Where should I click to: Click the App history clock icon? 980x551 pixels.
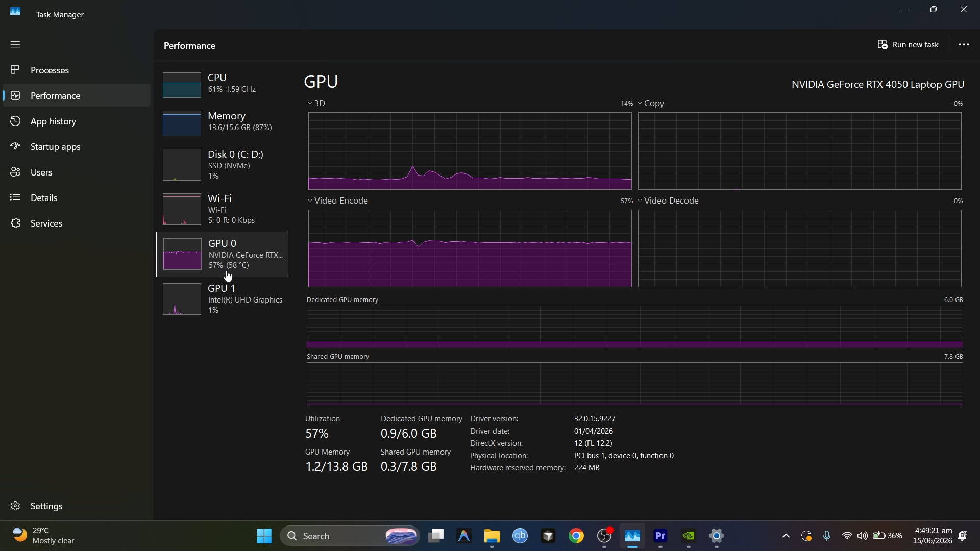click(15, 121)
